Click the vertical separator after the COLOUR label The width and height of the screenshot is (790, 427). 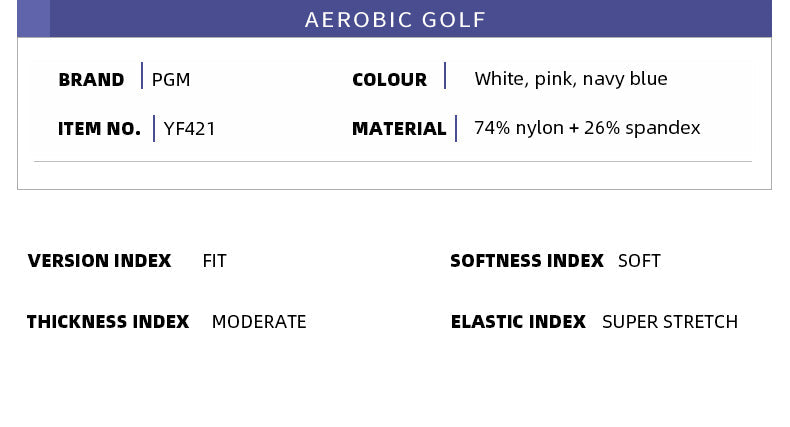[x=445, y=77]
